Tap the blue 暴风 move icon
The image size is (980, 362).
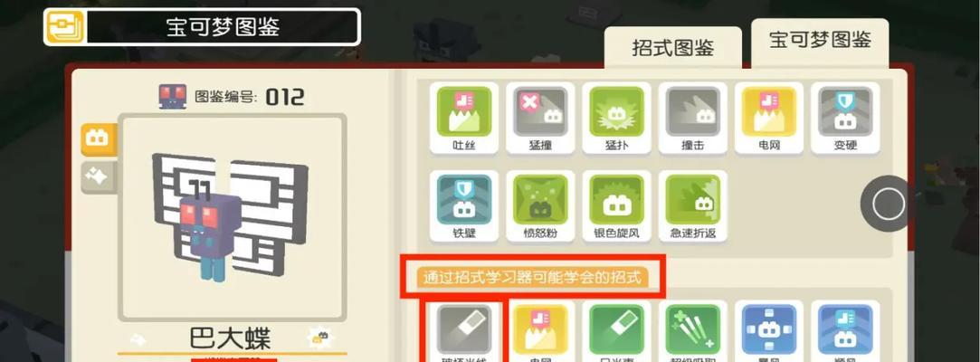pos(769,331)
